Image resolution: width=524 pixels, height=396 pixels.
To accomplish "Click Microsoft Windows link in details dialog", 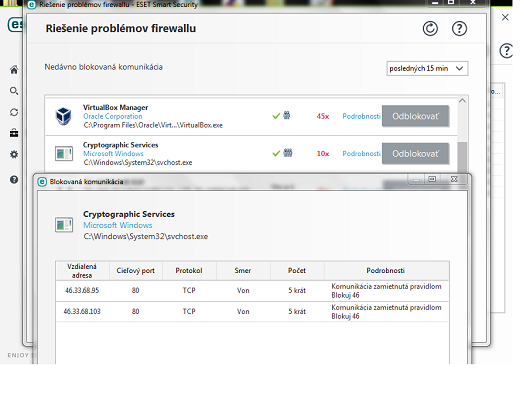I will pos(118,225).
